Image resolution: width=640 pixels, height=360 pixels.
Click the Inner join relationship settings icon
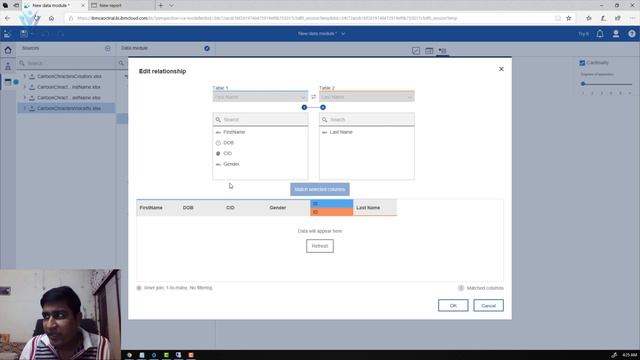(x=139, y=288)
